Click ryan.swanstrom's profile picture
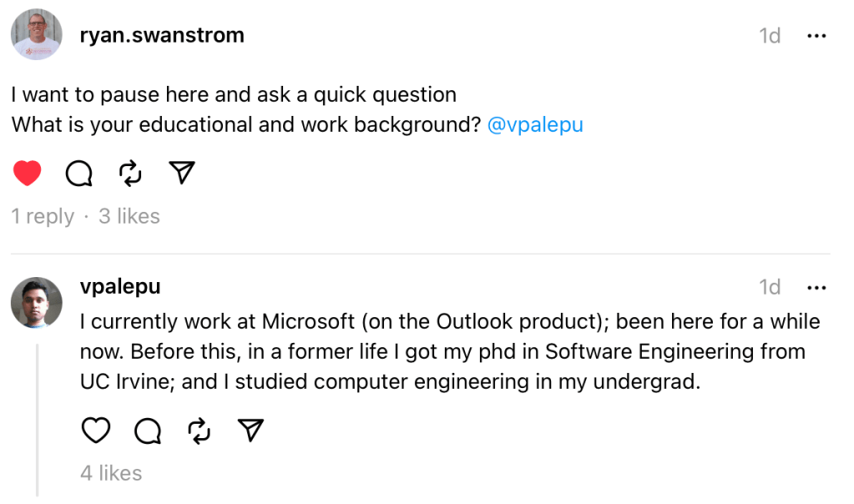 pyautogui.click(x=36, y=36)
